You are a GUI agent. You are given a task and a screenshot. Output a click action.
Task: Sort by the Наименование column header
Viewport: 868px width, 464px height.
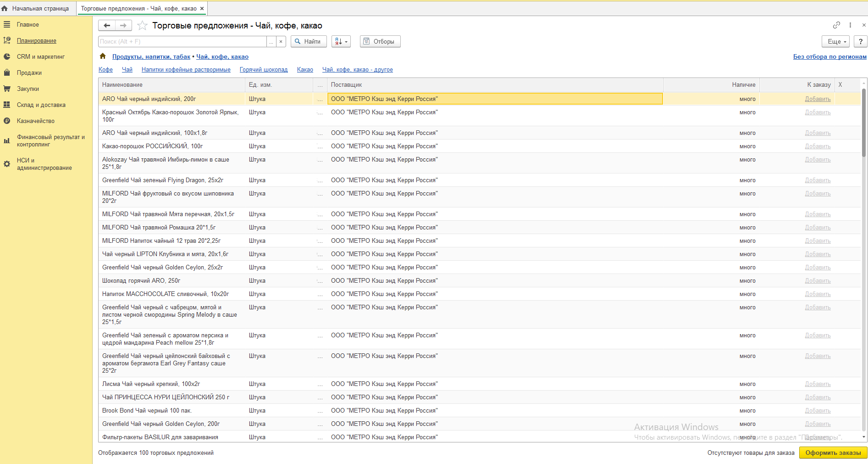coord(171,84)
